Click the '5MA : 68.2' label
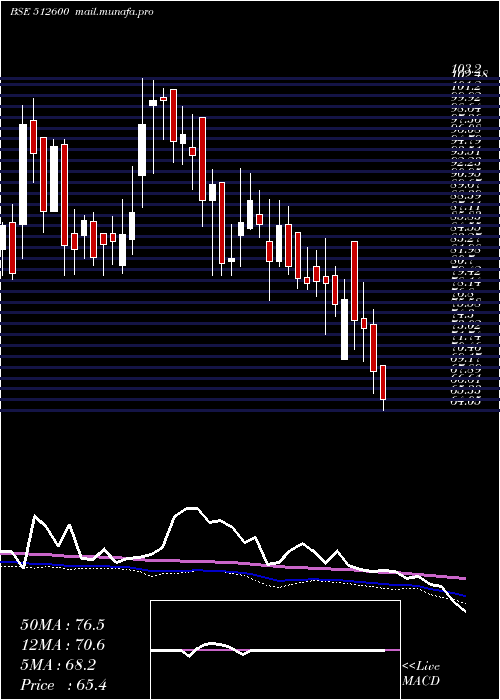This screenshot has height=700, width=500. pos(58,665)
